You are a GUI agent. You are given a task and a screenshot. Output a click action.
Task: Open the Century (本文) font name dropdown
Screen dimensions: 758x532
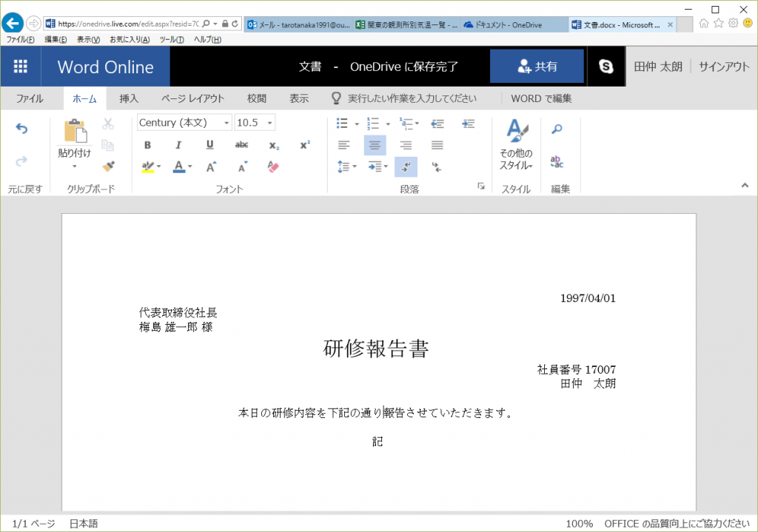(227, 124)
